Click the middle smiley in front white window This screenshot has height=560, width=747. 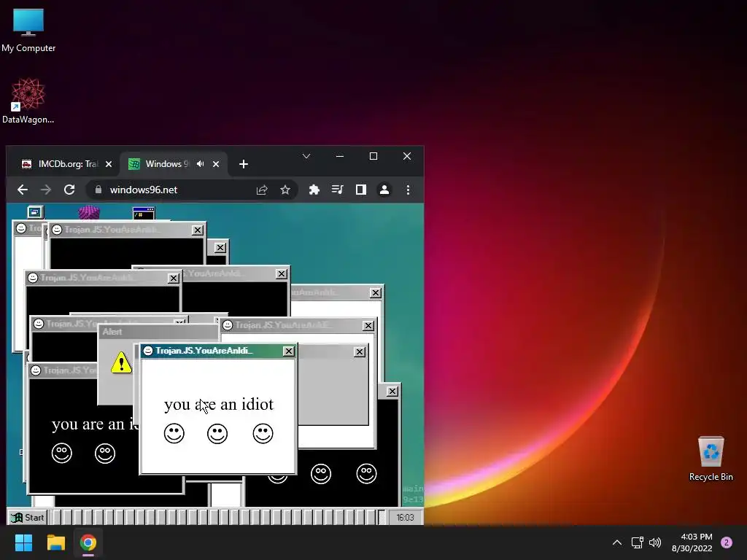tap(217, 433)
